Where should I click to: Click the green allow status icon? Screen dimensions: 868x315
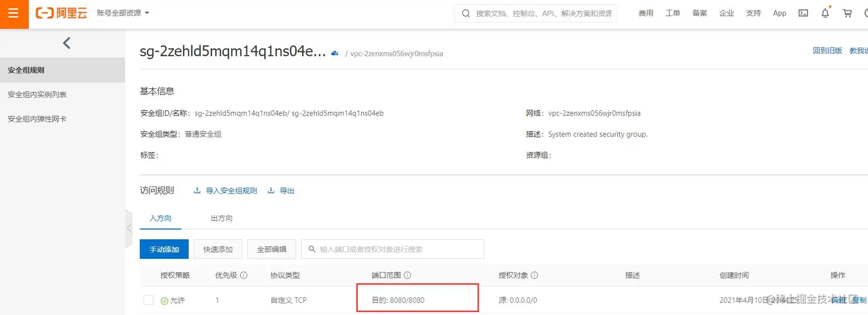point(165,300)
